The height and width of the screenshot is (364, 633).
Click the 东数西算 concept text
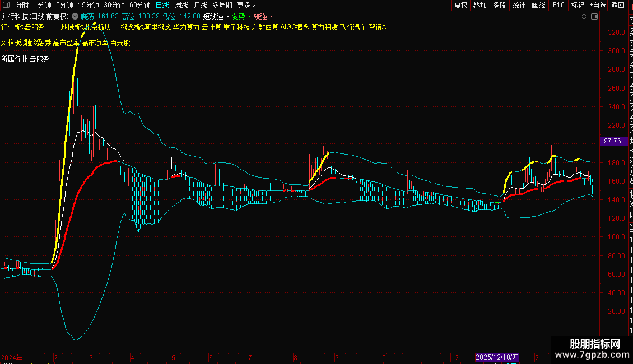pyautogui.click(x=265, y=27)
